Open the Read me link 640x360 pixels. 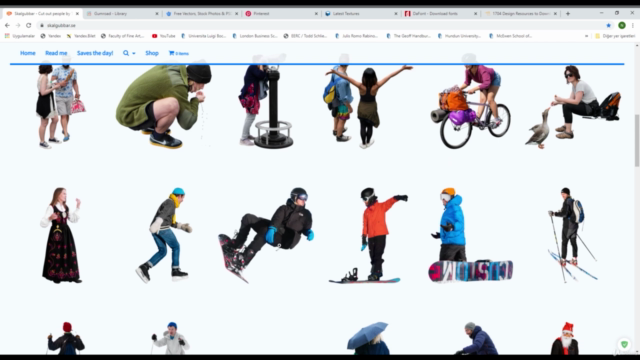click(56, 53)
